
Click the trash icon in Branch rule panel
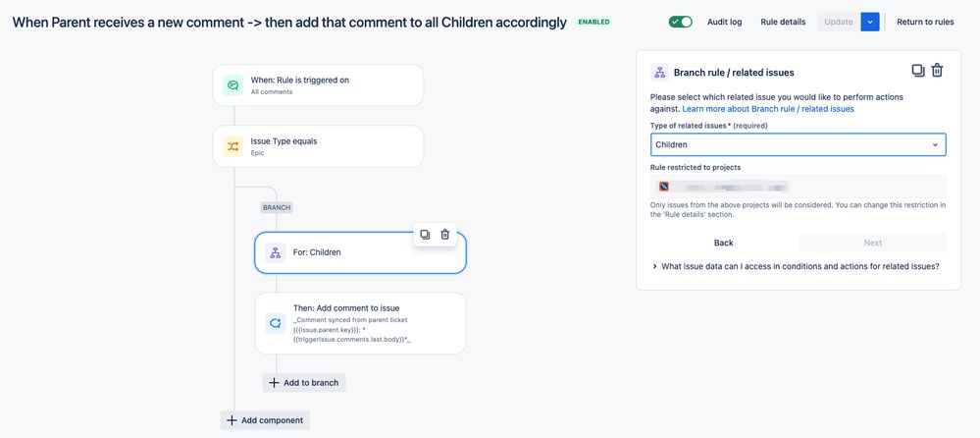coord(937,71)
